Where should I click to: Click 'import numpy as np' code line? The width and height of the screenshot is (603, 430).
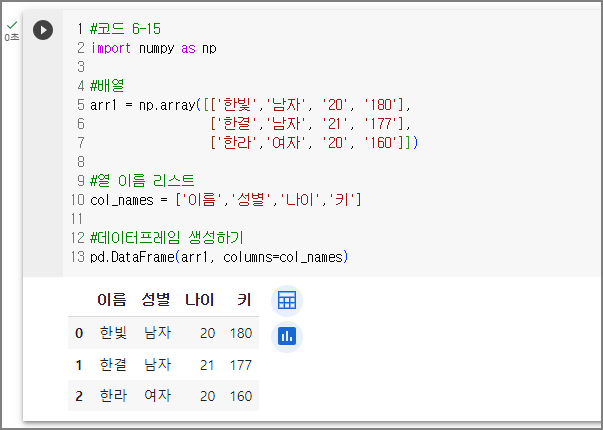153,48
